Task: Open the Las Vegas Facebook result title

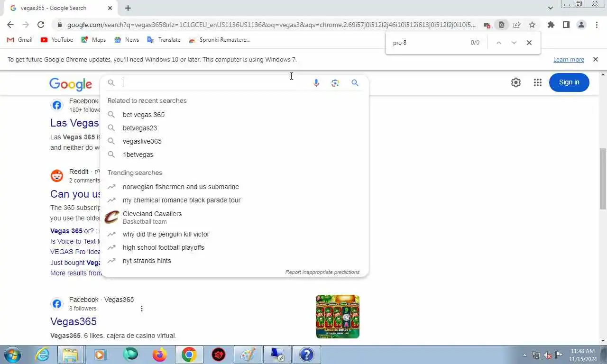Action: [x=74, y=123]
